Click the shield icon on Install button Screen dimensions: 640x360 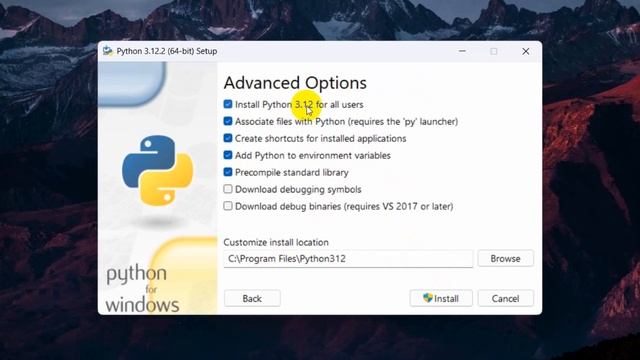click(427, 298)
